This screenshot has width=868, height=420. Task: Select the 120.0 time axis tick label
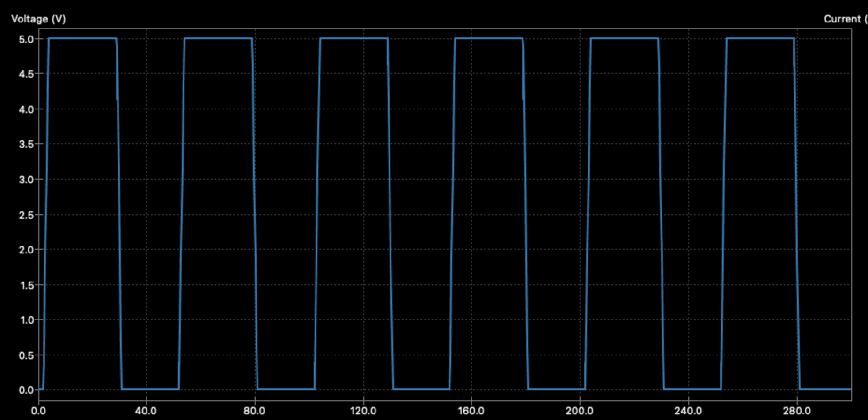pyautogui.click(x=363, y=411)
